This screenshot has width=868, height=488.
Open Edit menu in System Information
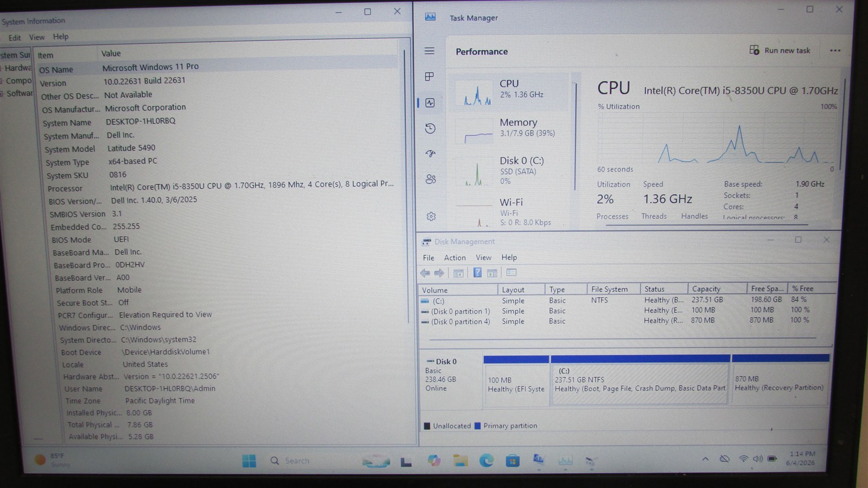15,37
